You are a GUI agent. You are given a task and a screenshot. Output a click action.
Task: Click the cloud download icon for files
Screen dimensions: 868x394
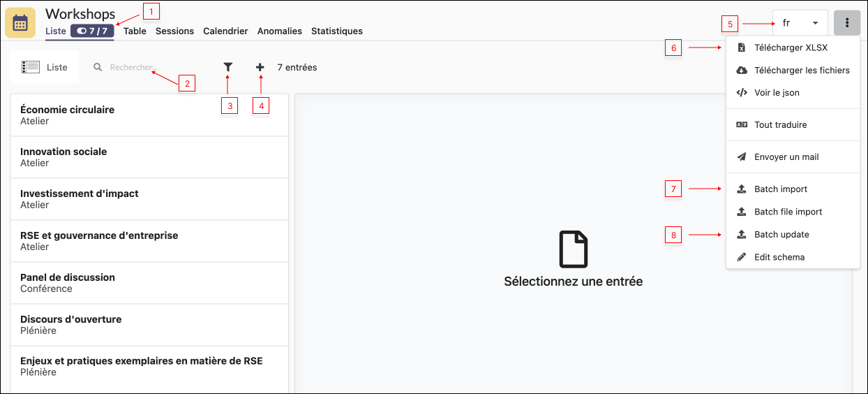point(742,70)
